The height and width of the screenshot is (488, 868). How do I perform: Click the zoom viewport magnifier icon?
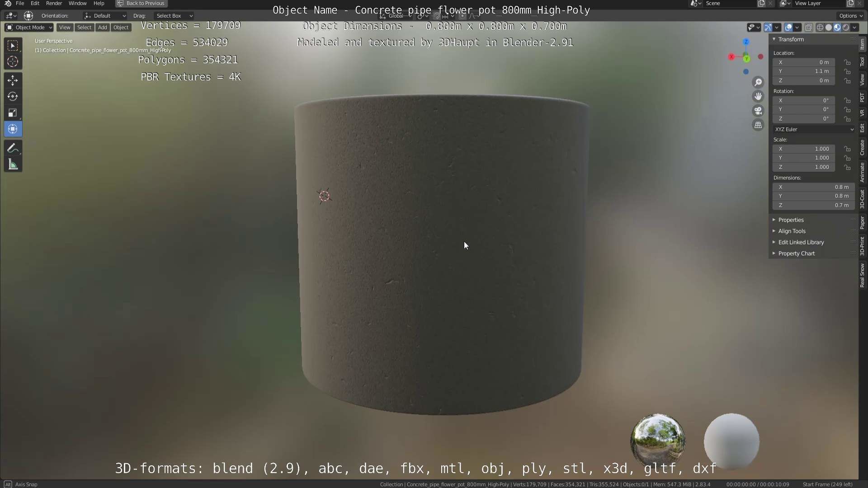[758, 82]
